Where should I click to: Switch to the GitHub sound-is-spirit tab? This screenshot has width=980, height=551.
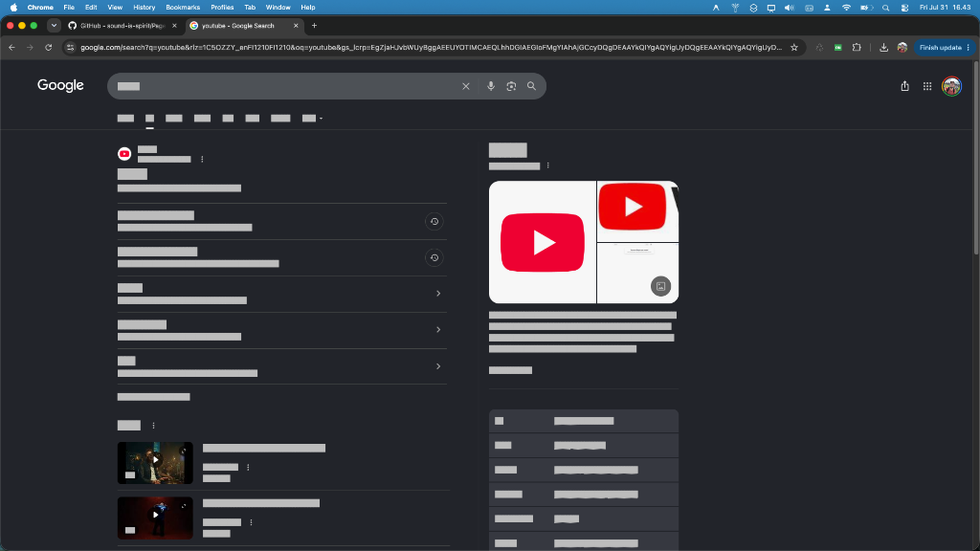[122, 26]
